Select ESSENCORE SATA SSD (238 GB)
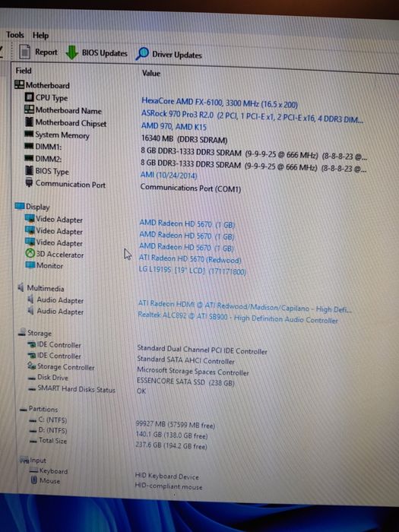This screenshot has width=399, height=532. pos(185,382)
